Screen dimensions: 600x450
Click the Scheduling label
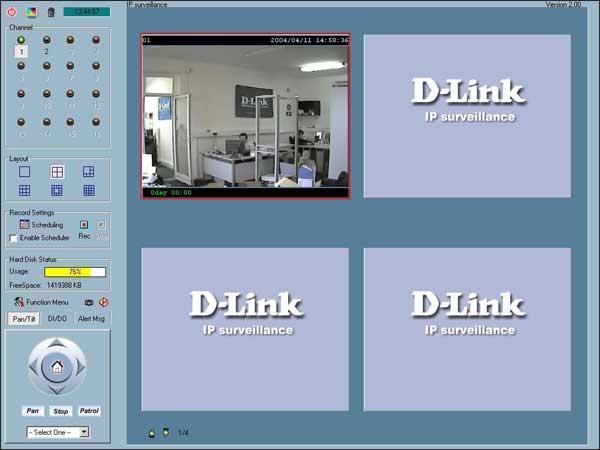click(47, 225)
